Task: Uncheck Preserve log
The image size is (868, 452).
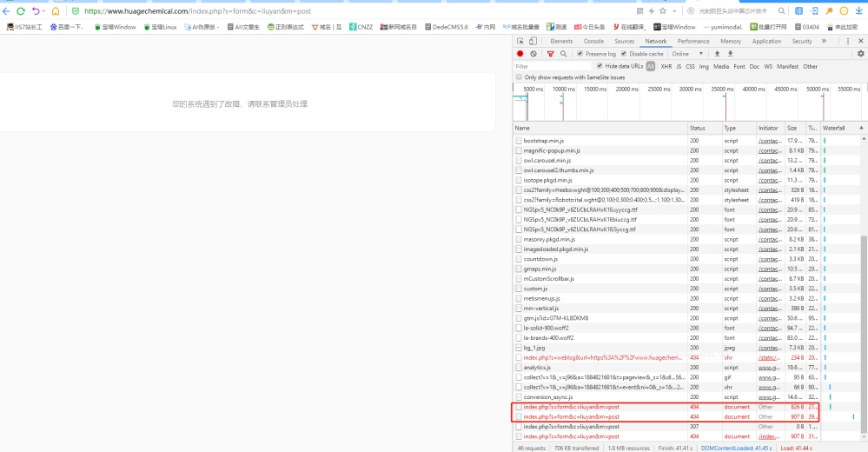Action: [x=580, y=54]
